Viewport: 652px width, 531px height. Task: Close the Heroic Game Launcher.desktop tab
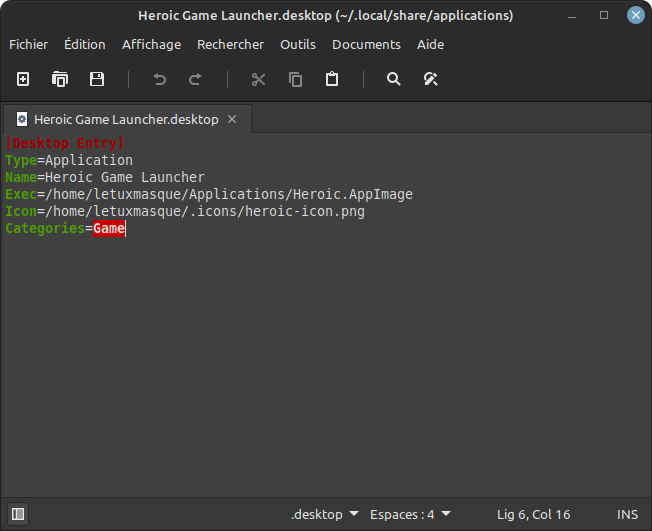(232, 119)
